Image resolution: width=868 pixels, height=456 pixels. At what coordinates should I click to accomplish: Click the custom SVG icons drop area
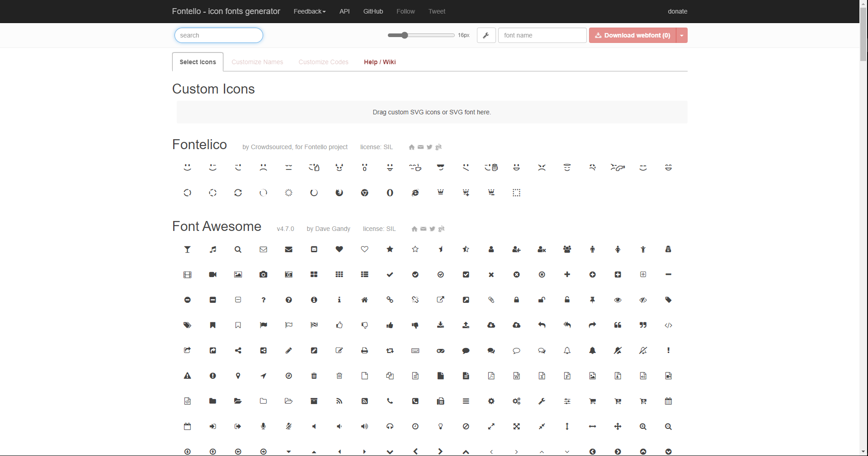click(432, 112)
